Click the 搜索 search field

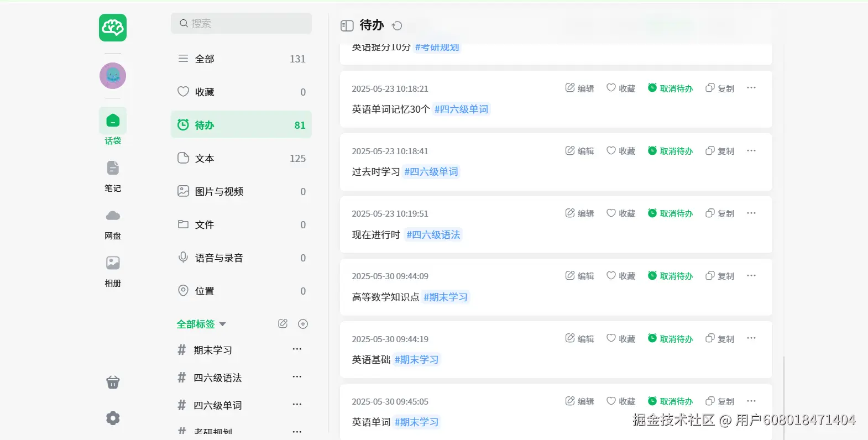(x=241, y=24)
